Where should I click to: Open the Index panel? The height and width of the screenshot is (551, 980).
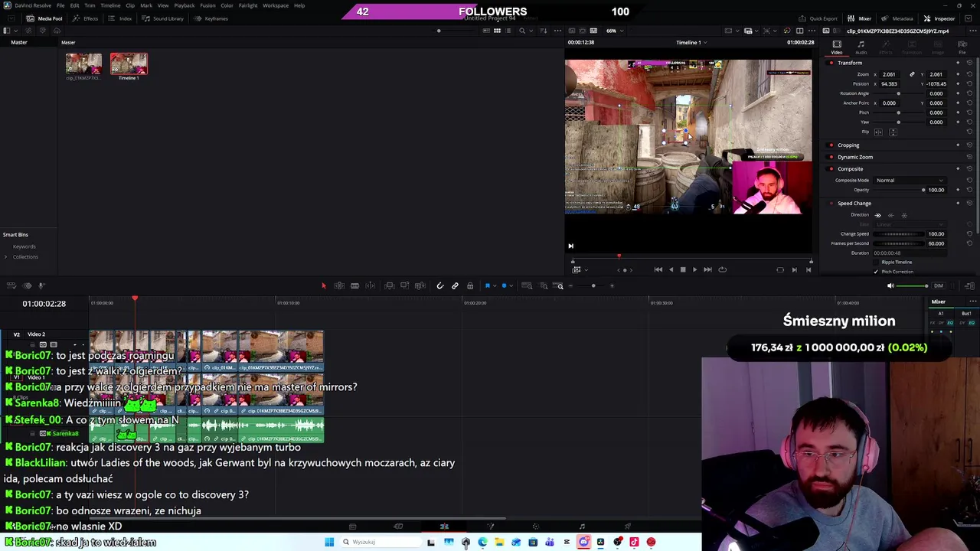coord(121,18)
